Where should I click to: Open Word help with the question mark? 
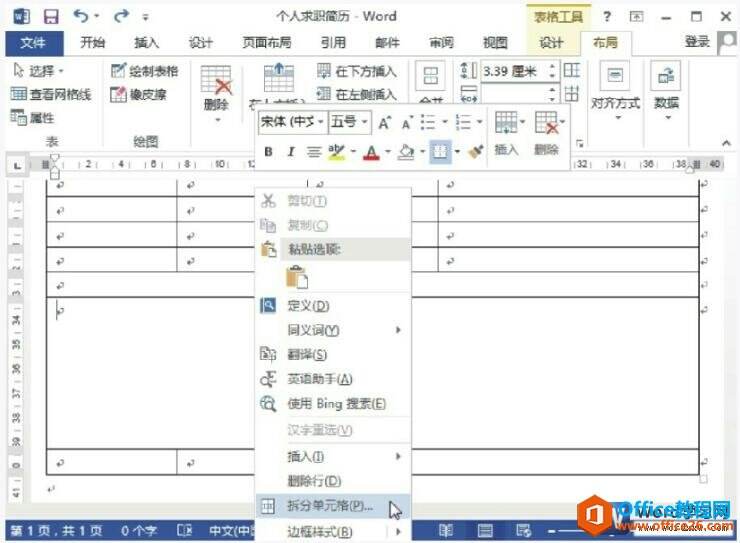pos(607,17)
